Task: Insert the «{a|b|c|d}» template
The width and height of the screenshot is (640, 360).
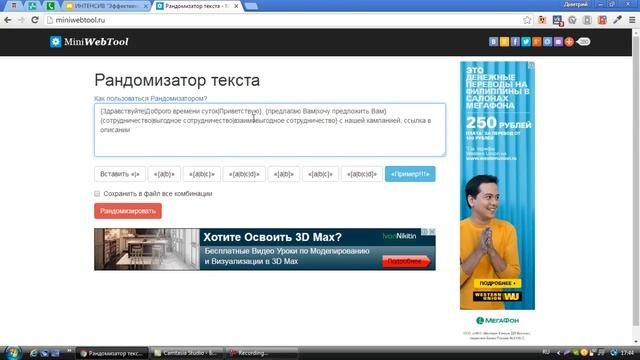Action: pos(244,174)
